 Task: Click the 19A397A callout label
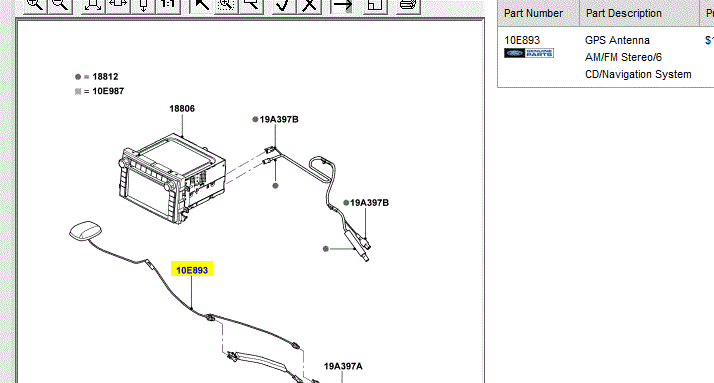tap(343, 366)
